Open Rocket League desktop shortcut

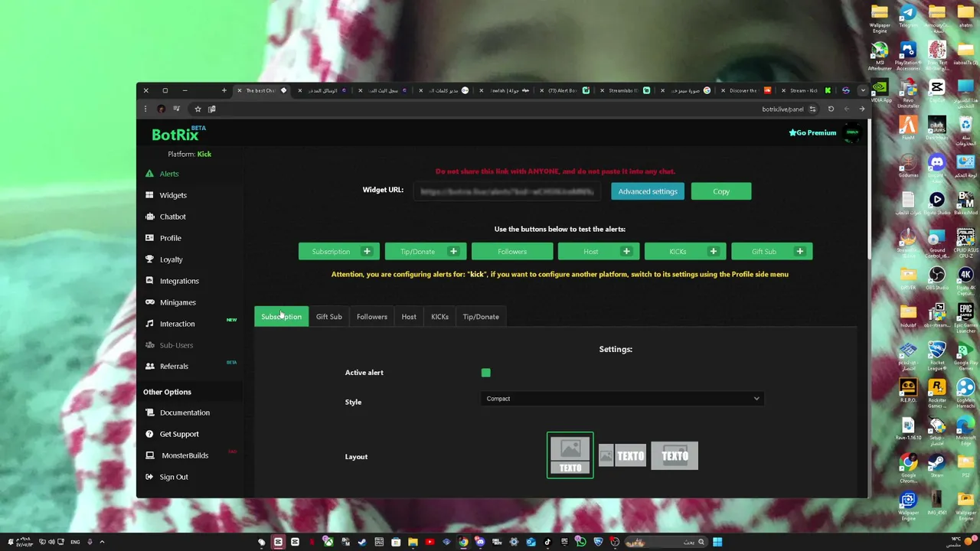(x=937, y=354)
